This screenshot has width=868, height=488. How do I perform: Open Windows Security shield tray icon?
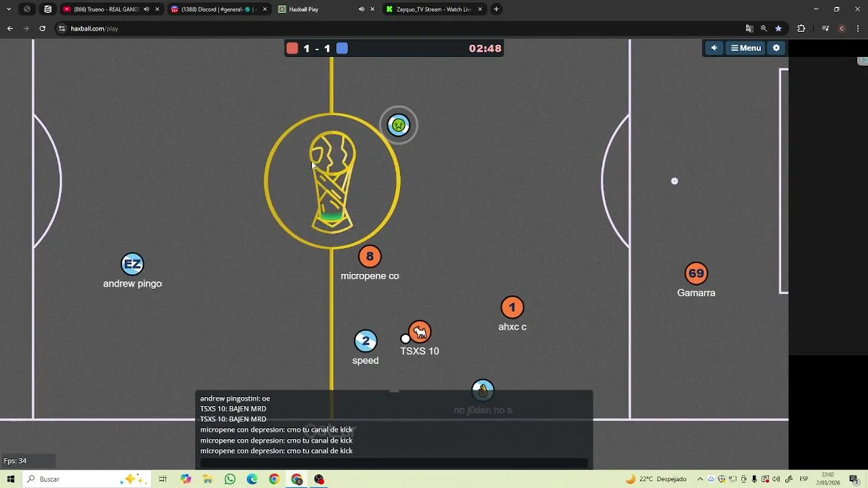pos(722,479)
